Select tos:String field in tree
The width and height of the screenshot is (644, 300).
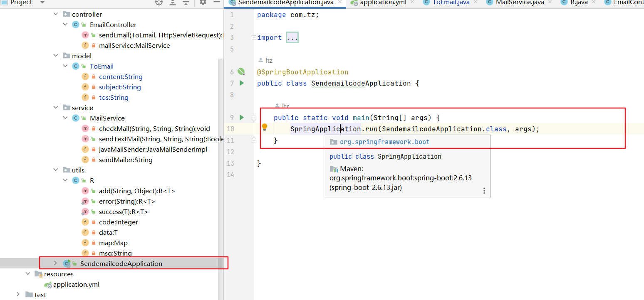[x=114, y=97]
